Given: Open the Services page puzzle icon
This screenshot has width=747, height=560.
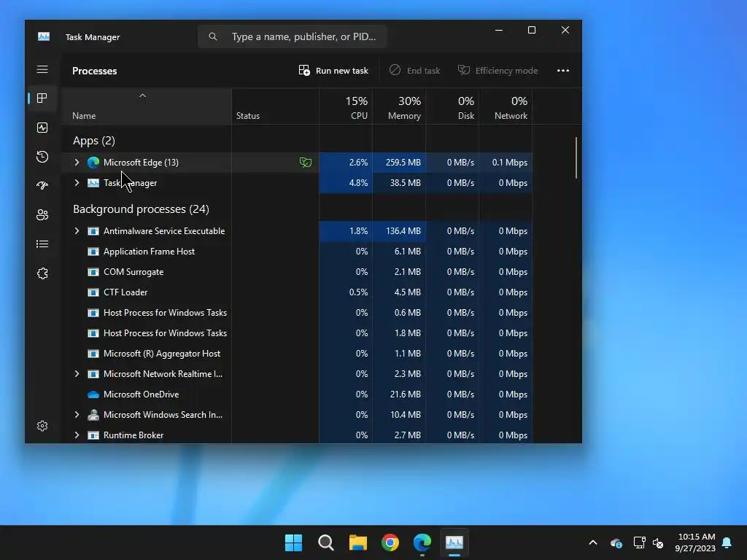Looking at the screenshot, I should click(x=42, y=273).
